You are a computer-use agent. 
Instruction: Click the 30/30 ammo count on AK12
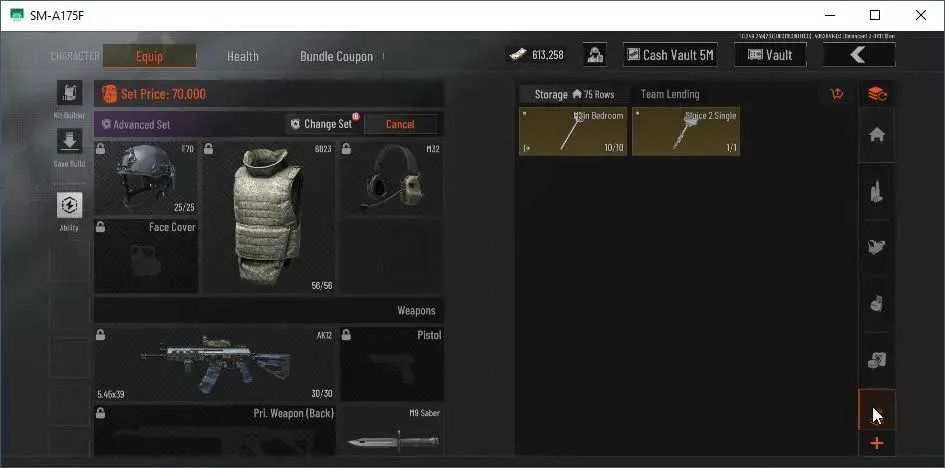tap(322, 394)
